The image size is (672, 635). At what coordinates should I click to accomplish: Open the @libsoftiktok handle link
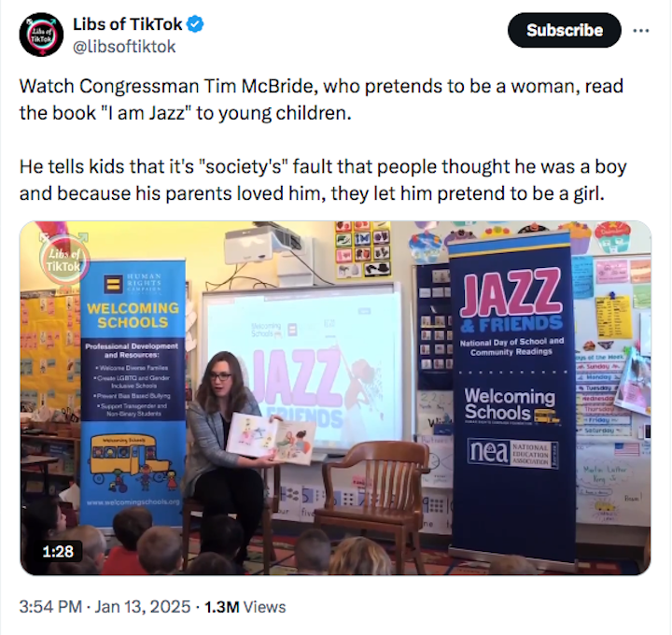click(x=124, y=47)
